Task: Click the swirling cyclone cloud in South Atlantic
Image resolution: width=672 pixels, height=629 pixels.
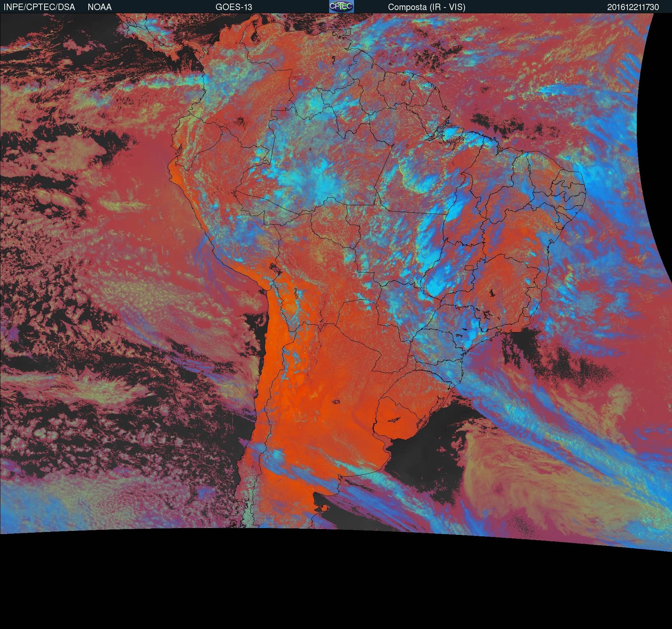Action: 503,485
